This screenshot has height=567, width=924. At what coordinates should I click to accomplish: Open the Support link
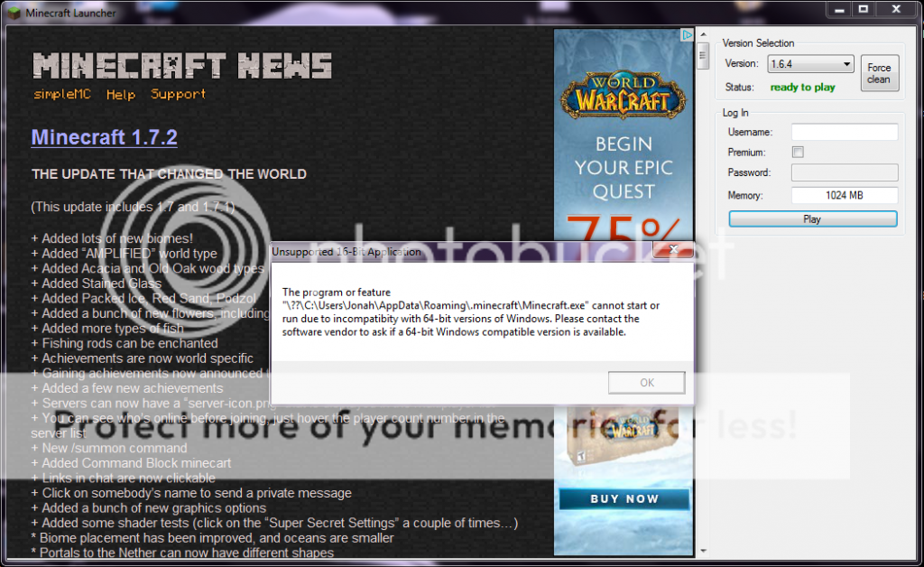pyautogui.click(x=177, y=93)
